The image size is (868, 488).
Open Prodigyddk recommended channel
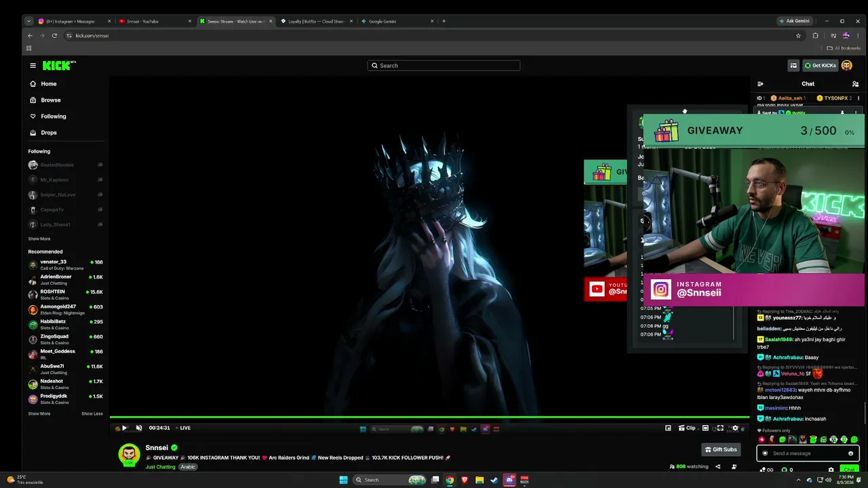[65, 399]
